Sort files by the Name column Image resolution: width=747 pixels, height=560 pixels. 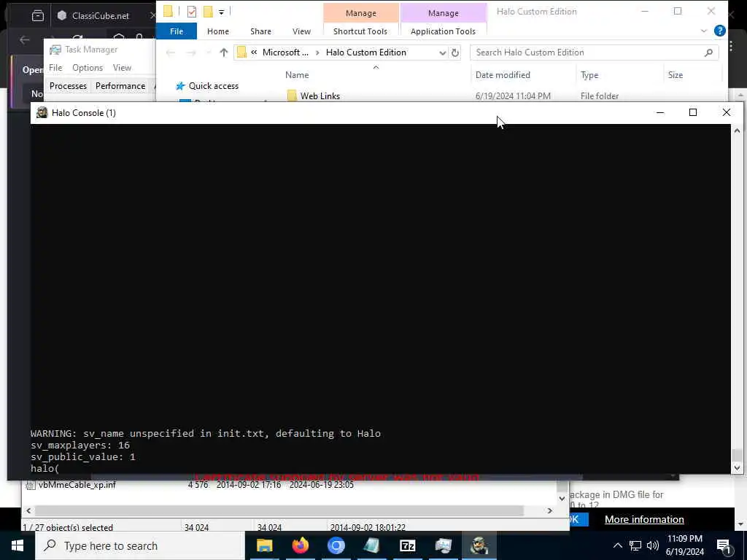coord(297,75)
